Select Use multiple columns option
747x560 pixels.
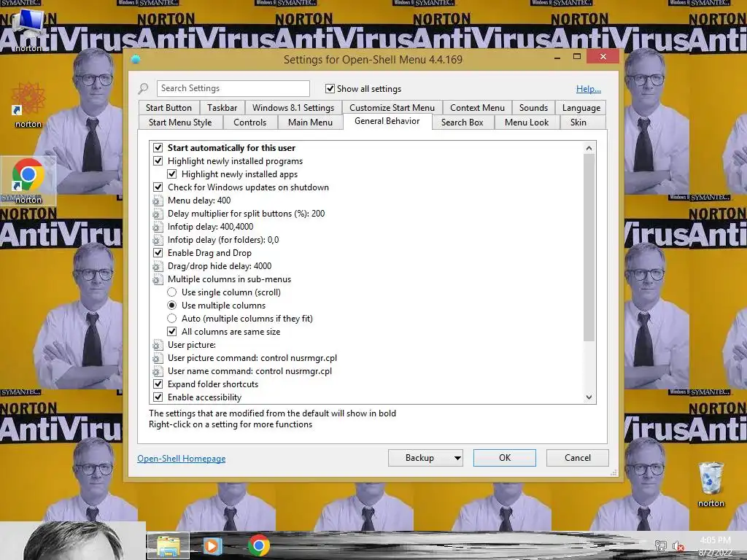pyautogui.click(x=172, y=306)
